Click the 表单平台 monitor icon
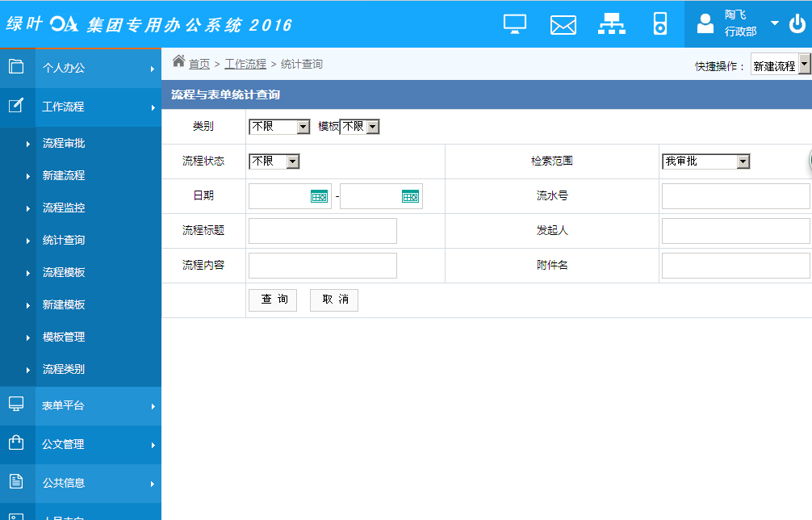Screen dimensions: 812x520 tap(16, 404)
